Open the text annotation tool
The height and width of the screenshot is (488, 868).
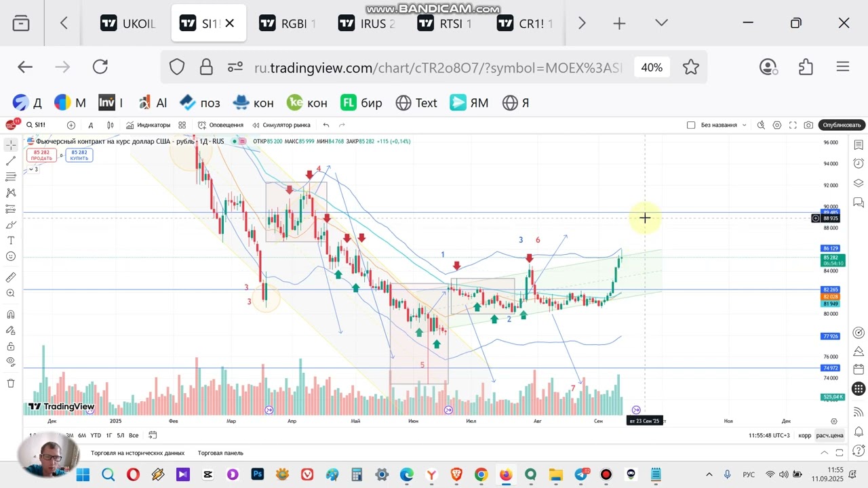pyautogui.click(x=11, y=241)
